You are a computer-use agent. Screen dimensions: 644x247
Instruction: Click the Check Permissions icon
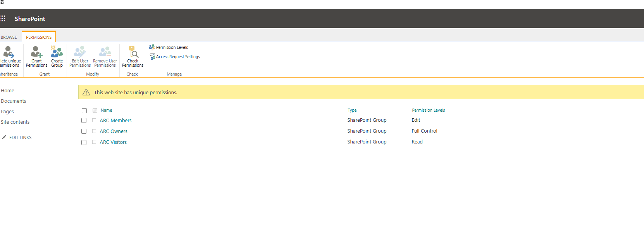[x=133, y=52]
